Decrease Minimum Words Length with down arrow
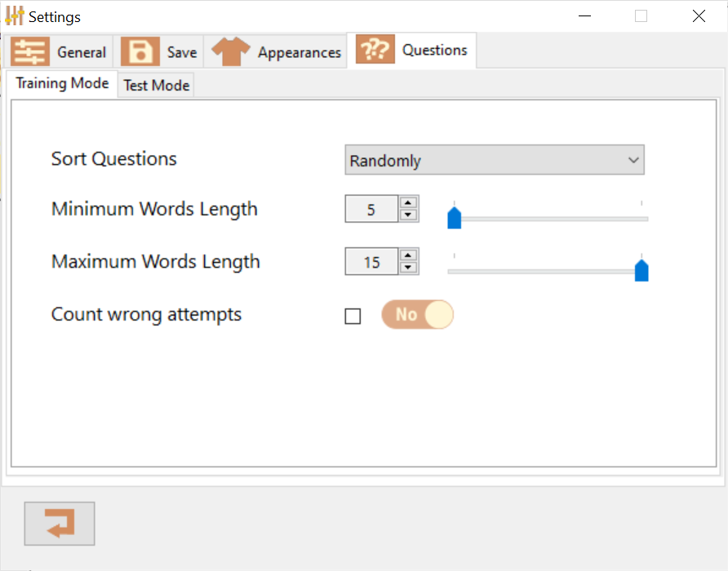Screen dimensions: 728x571 pyautogui.click(x=409, y=215)
